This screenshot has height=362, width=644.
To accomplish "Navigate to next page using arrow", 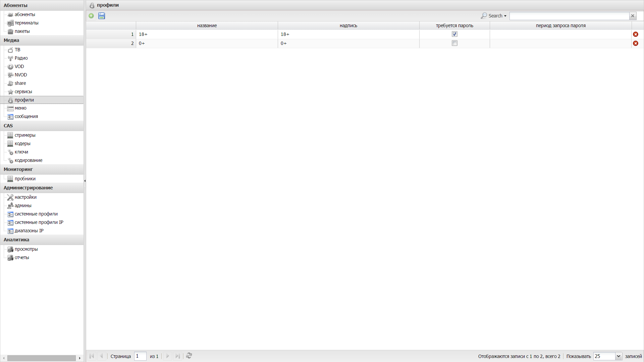I will (x=167, y=356).
